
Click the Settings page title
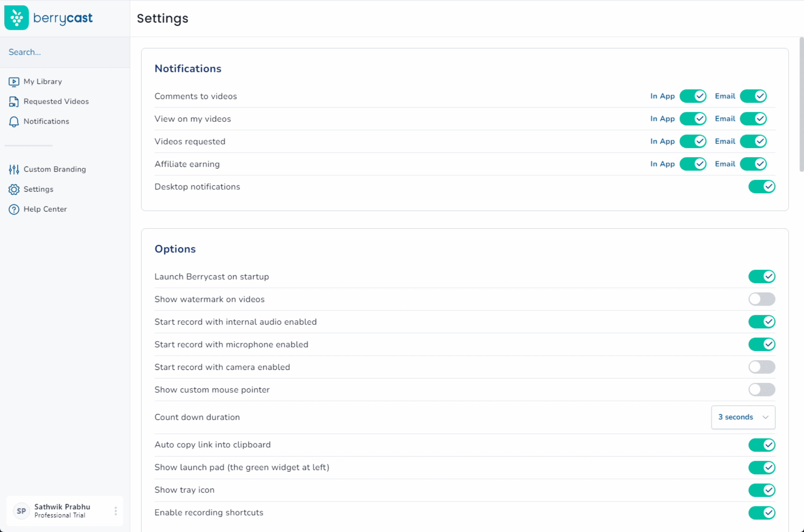[x=163, y=18]
